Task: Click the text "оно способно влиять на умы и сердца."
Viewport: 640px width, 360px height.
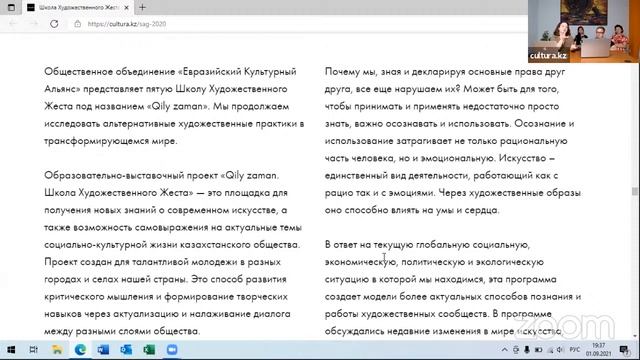Action: click(x=412, y=210)
